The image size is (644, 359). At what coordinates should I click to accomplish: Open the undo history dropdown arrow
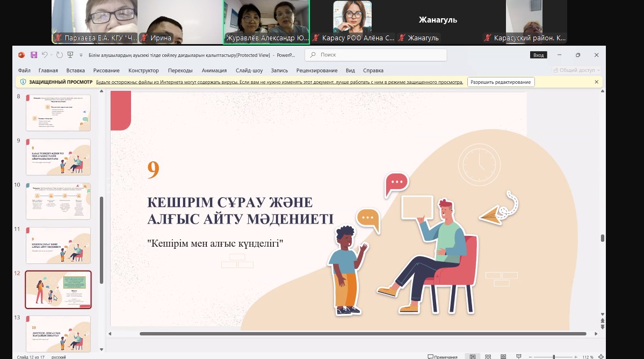[x=50, y=55]
